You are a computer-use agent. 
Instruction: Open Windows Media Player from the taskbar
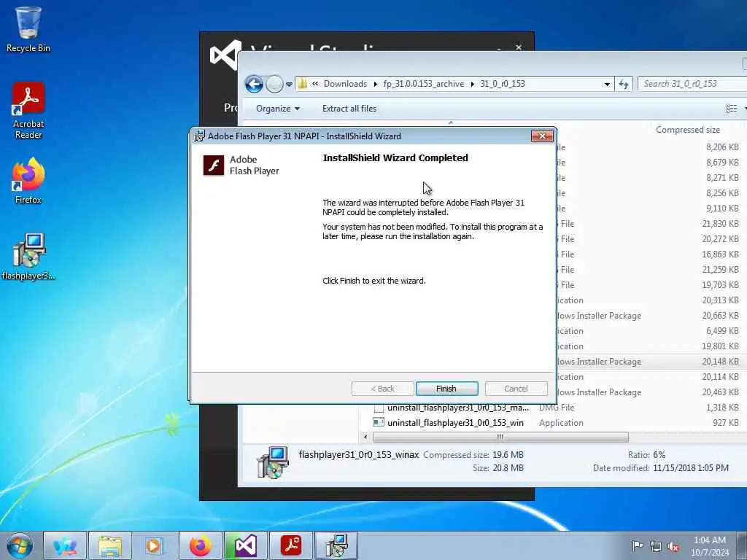[x=155, y=545]
